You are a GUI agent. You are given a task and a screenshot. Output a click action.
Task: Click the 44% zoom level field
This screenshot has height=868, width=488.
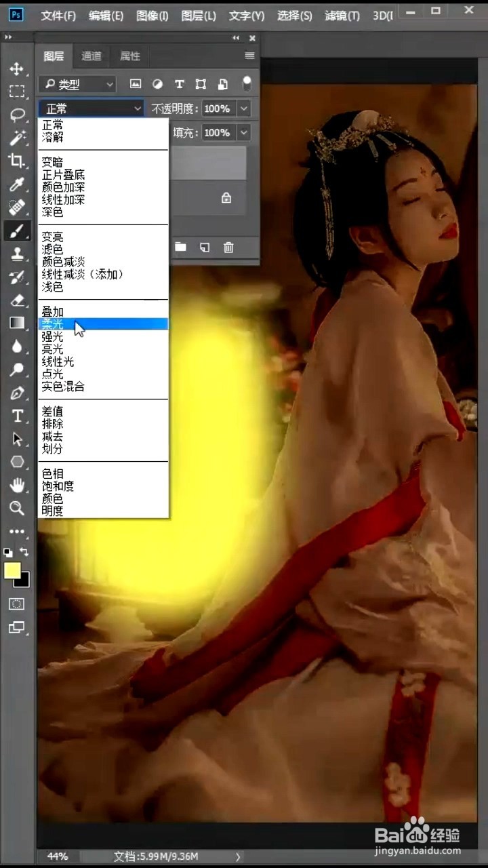(57, 856)
